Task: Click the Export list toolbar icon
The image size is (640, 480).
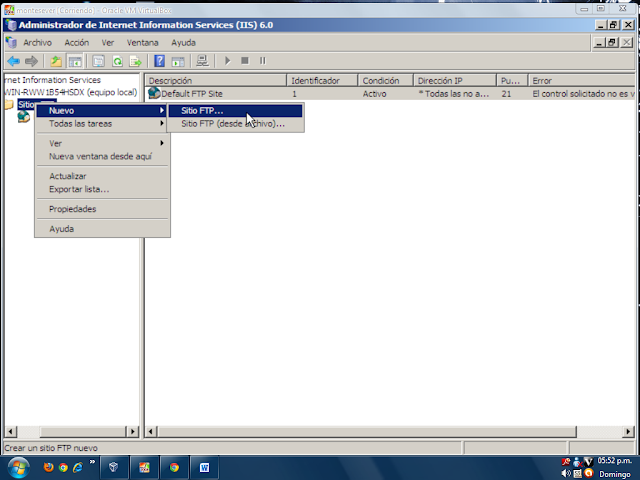Action: point(136,61)
